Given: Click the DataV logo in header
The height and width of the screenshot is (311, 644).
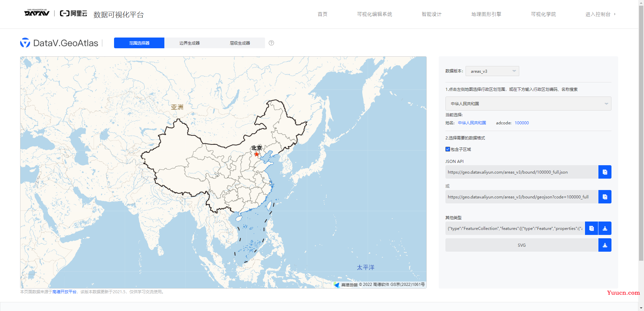Looking at the screenshot, I should [37, 13].
